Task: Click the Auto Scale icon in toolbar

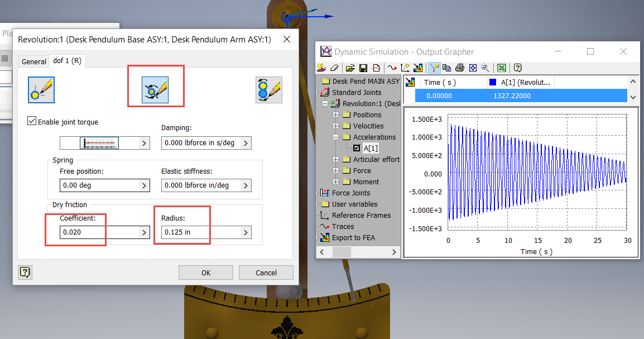Action: click(x=473, y=68)
